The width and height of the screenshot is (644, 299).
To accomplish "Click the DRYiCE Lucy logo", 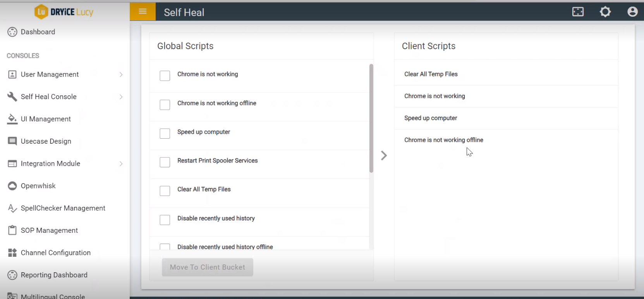I will tap(64, 12).
